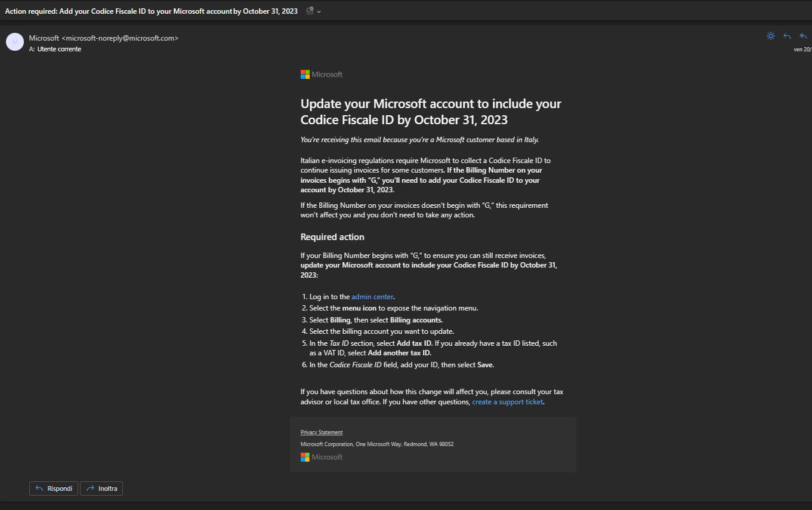Open the Privacy Statement link
Viewport: 812px width, 510px height.
tap(322, 432)
